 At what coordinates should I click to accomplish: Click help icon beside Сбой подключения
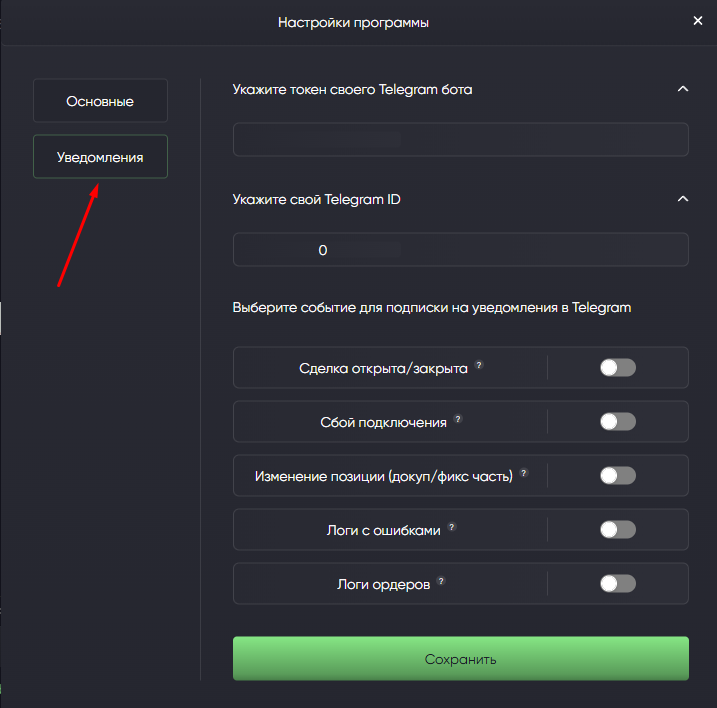[458, 420]
